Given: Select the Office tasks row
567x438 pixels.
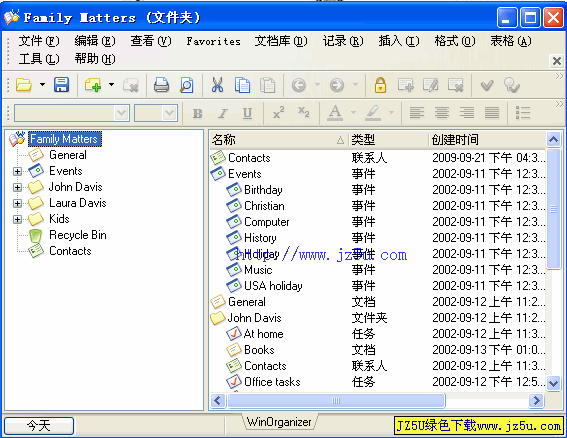Looking at the screenshot, I should point(378,382).
